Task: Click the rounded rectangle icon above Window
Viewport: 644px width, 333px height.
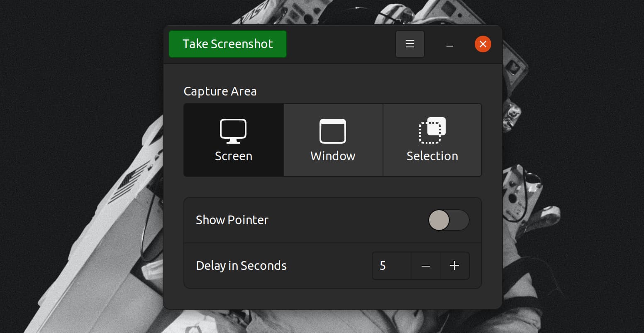Action: coord(332,131)
